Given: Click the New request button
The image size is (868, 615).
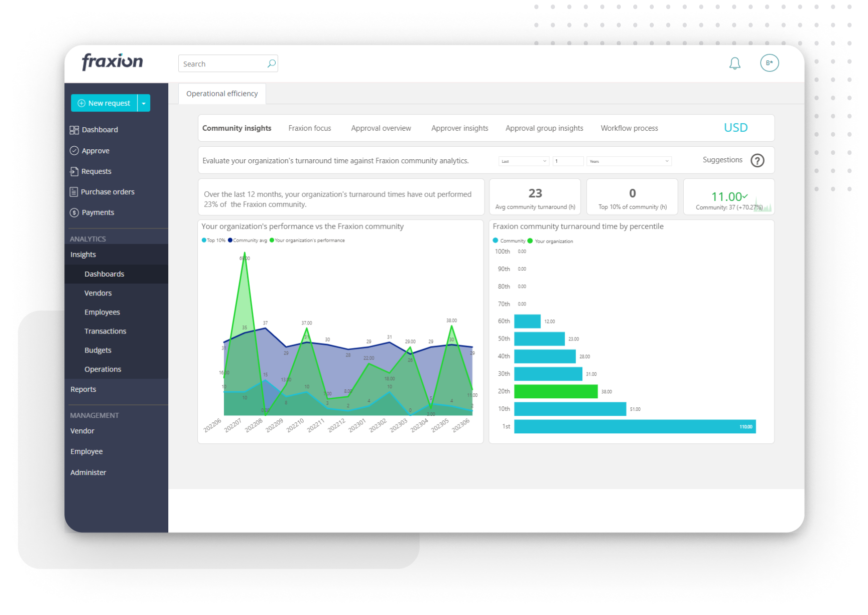Looking at the screenshot, I should (105, 103).
